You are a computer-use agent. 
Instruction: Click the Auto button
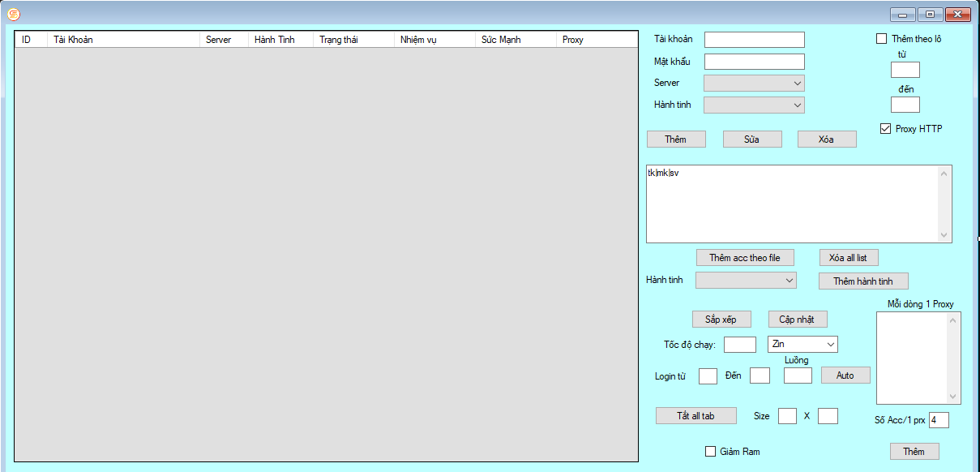pos(845,375)
